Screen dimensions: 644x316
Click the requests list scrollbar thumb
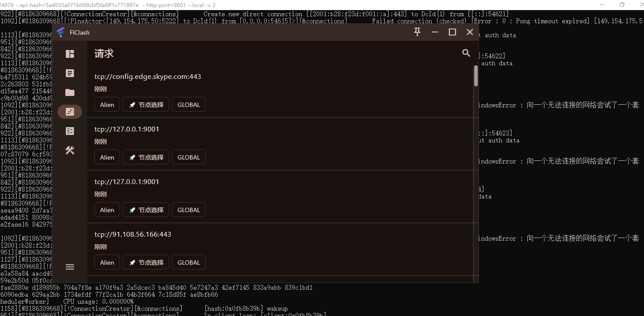(476, 76)
